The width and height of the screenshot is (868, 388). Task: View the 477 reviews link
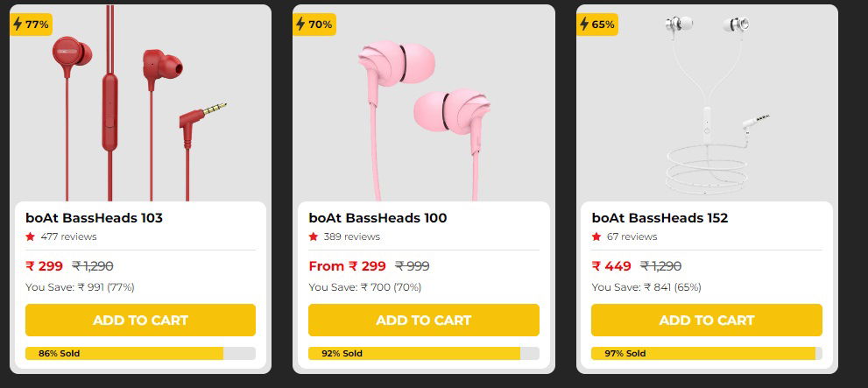(68, 236)
